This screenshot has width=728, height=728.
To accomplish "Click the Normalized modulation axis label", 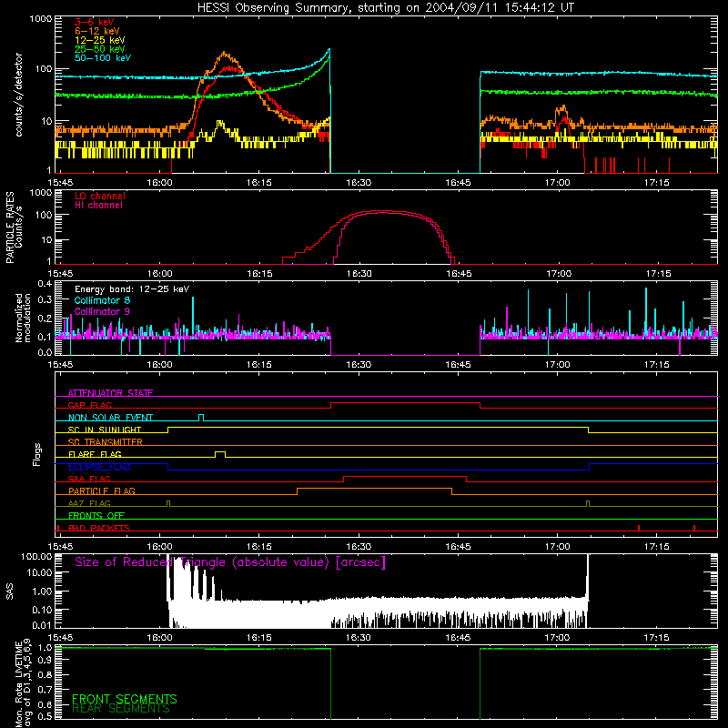I will click(23, 318).
